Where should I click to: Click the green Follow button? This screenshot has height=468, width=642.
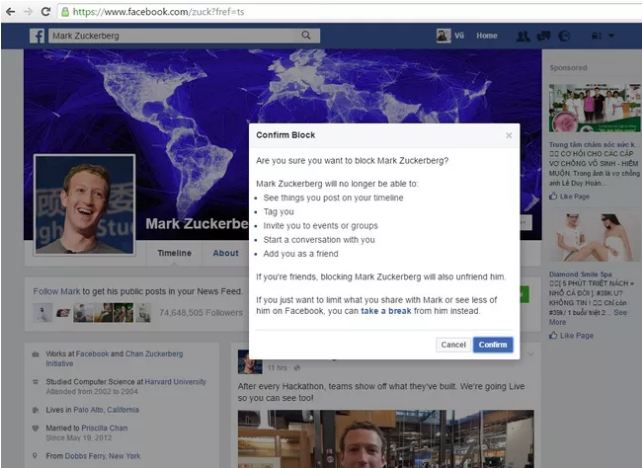(x=525, y=295)
